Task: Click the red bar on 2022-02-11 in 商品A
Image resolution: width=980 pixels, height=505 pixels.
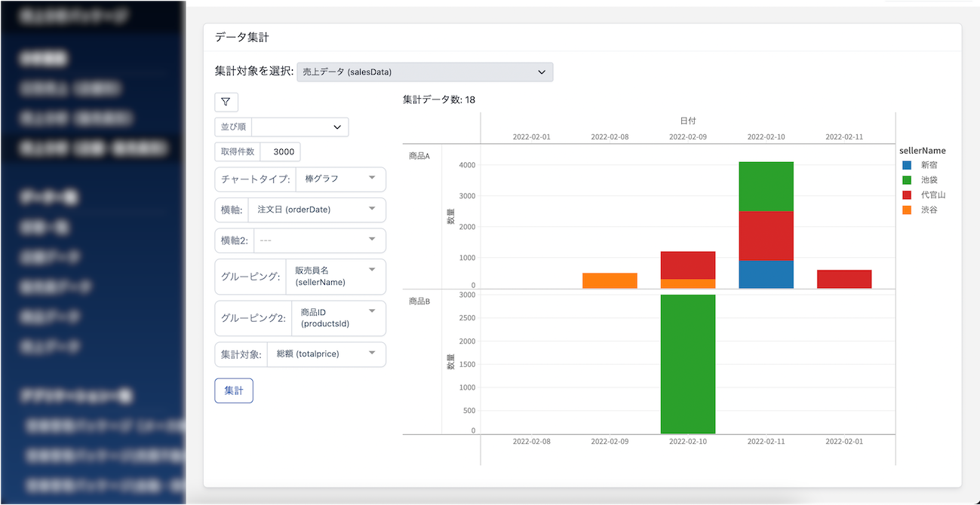Action: click(844, 279)
